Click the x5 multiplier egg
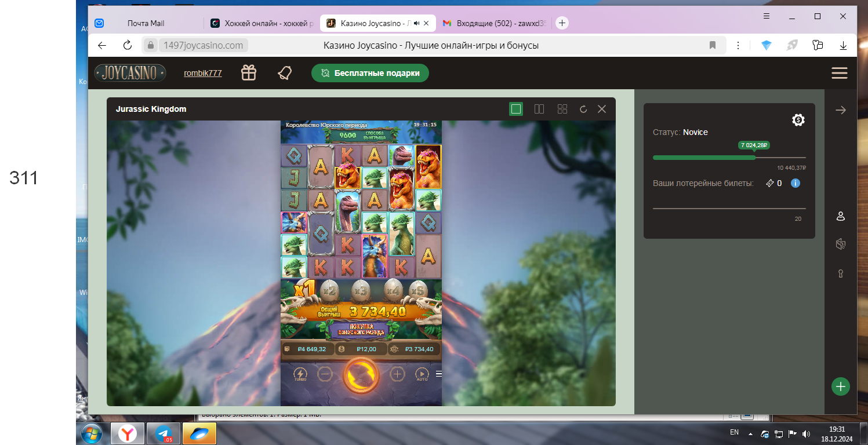Image resolution: width=868 pixels, height=445 pixels. click(x=417, y=290)
